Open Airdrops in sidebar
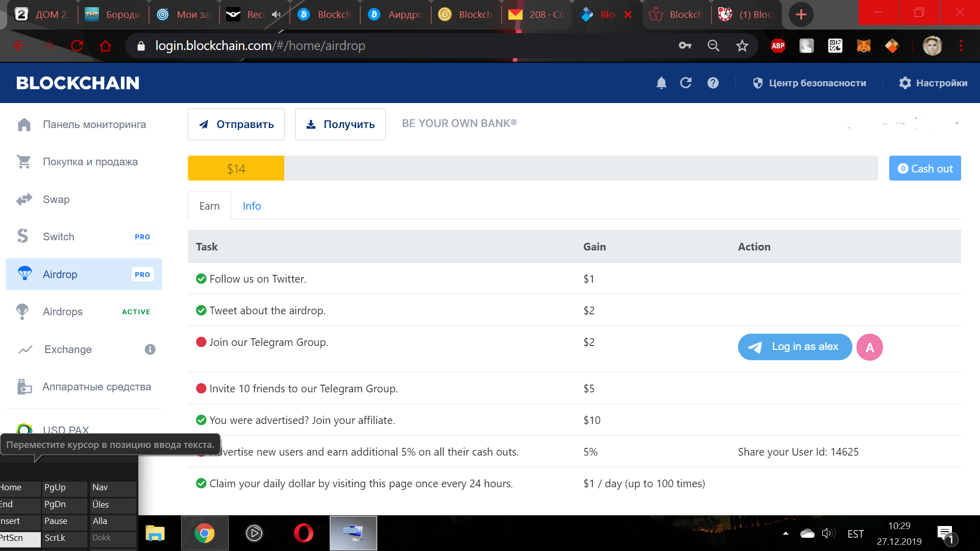The width and height of the screenshot is (980, 551). click(84, 312)
